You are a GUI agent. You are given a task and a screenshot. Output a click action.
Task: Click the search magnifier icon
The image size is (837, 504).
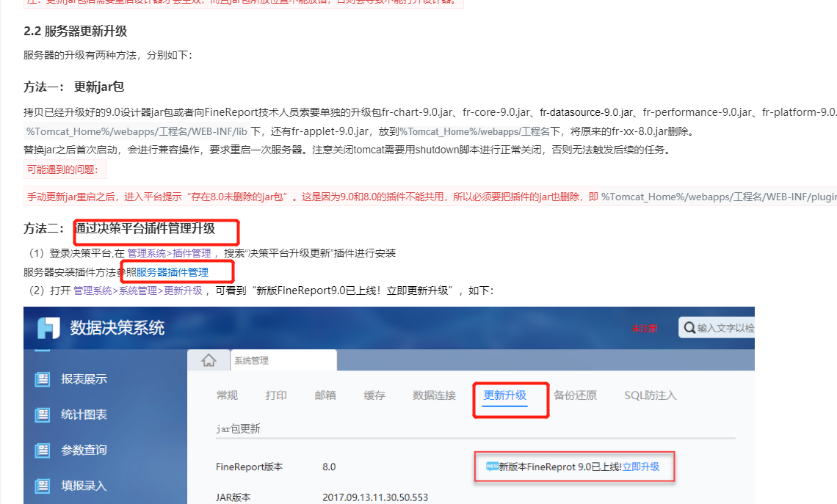click(689, 327)
